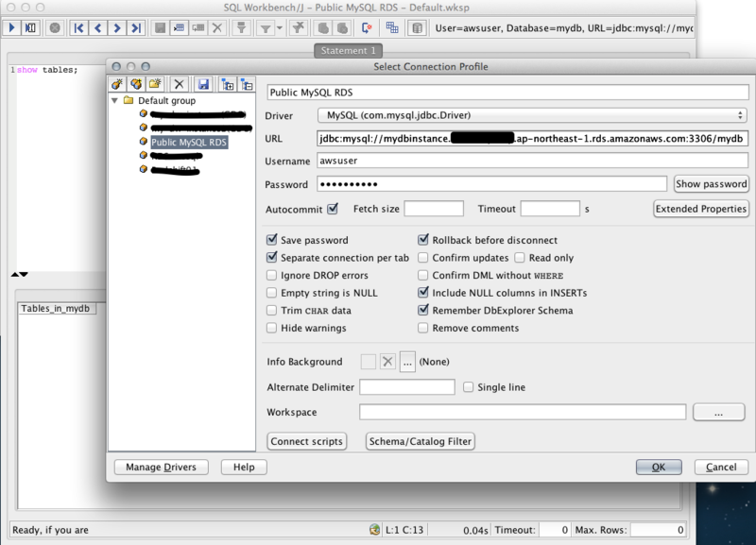756x545 pixels.
Task: Enable Remove comments
Action: click(422, 328)
